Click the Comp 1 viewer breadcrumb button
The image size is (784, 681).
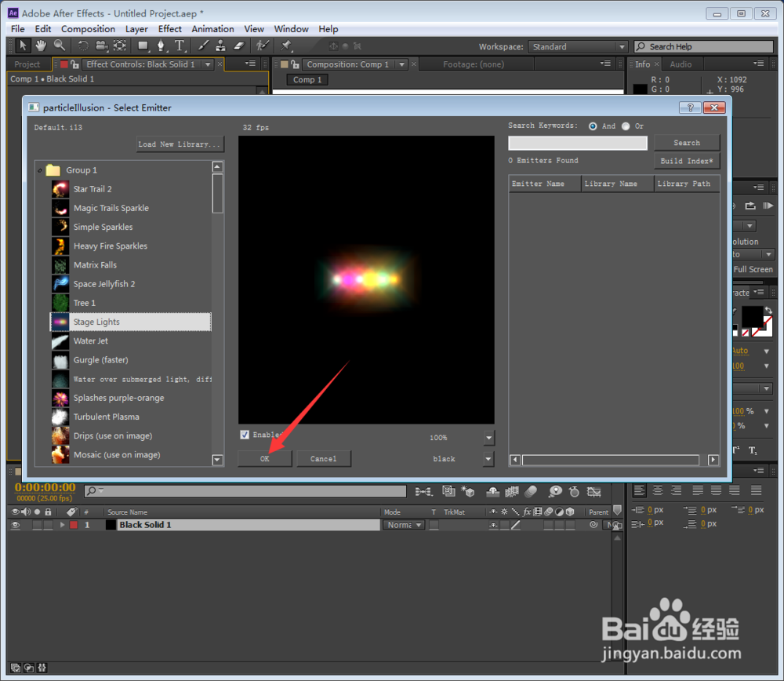(307, 79)
